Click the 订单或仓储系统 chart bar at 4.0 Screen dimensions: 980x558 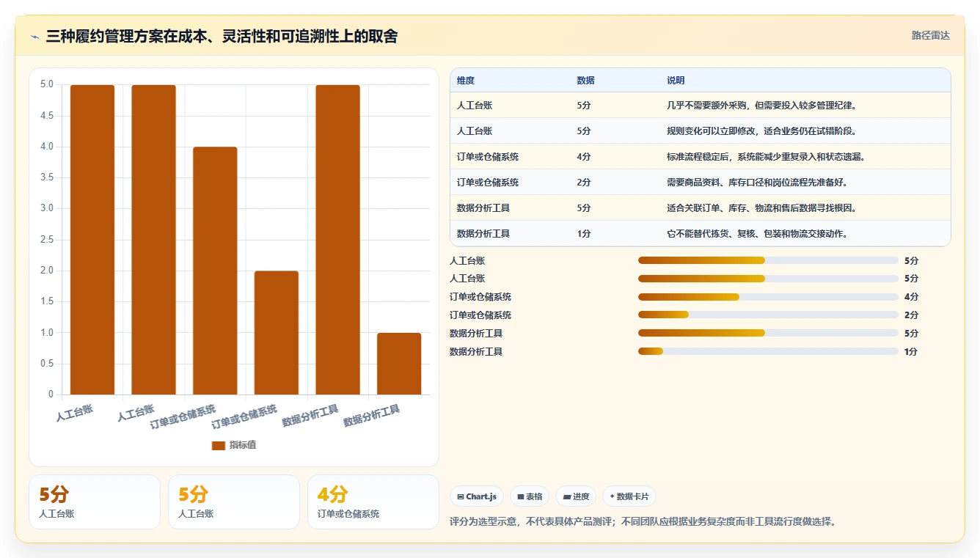pyautogui.click(x=215, y=271)
